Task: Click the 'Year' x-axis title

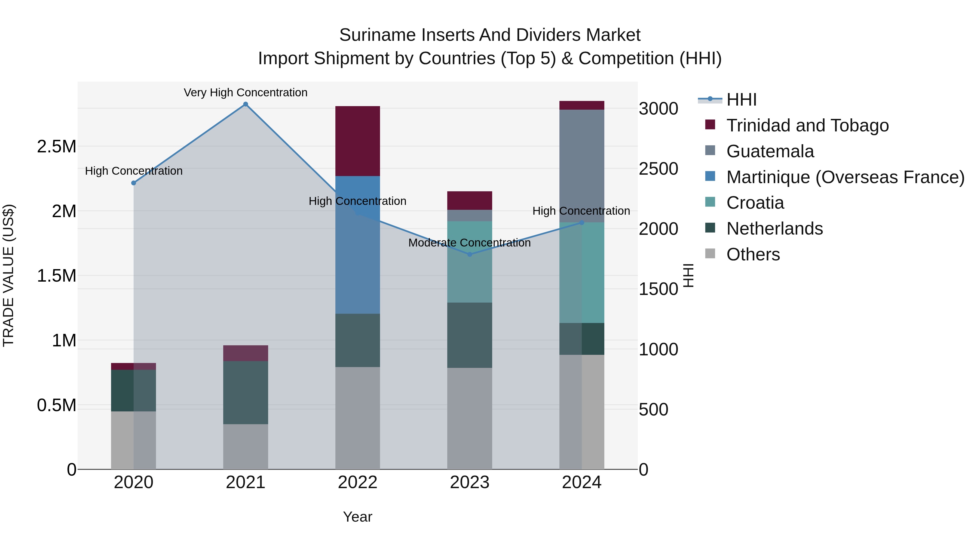Action: point(358,517)
